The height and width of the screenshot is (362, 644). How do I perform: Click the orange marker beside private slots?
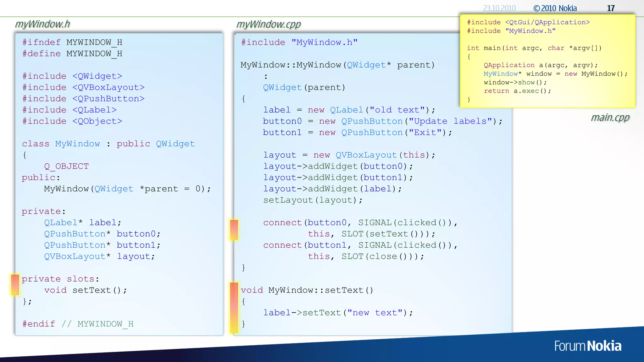(x=15, y=284)
